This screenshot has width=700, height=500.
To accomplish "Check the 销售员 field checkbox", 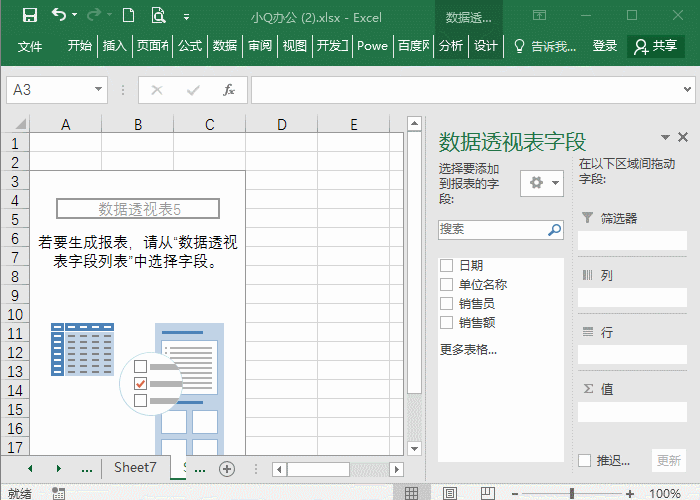I will (446, 304).
